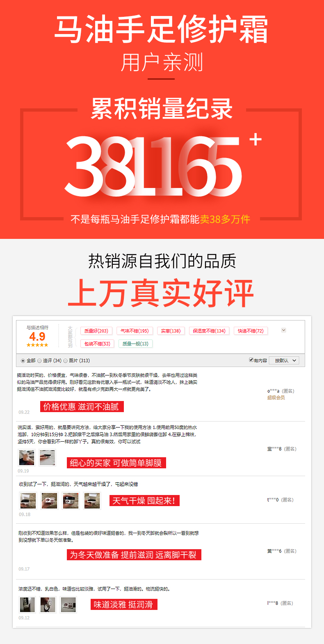Screen dimensions: 324x644
Task: Open first photo in 09.12 review
Action: 27,605
